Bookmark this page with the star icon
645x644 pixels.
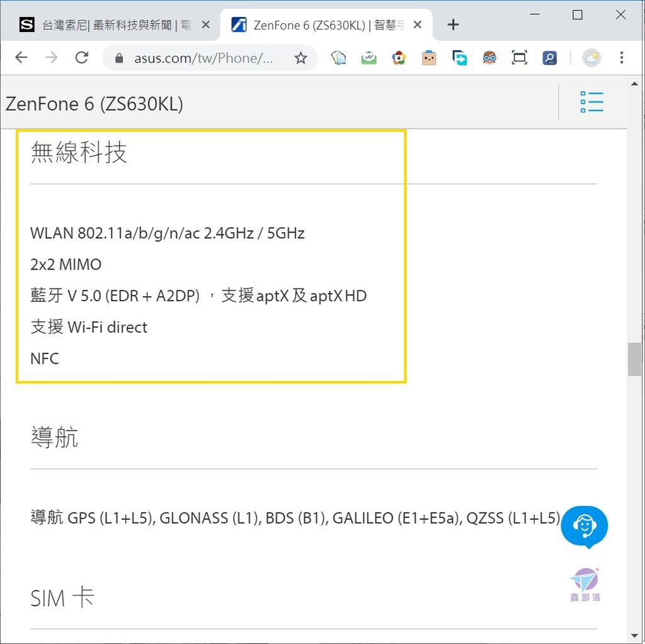300,58
